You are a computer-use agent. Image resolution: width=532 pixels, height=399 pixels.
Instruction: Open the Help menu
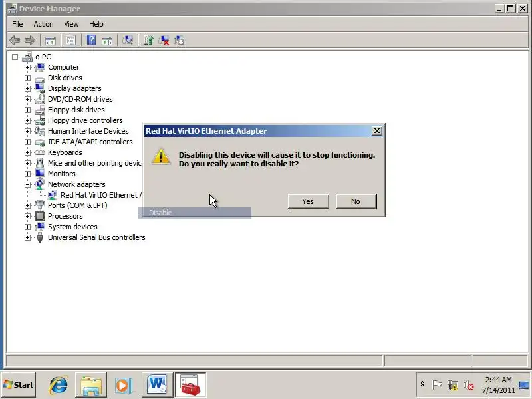click(x=96, y=24)
